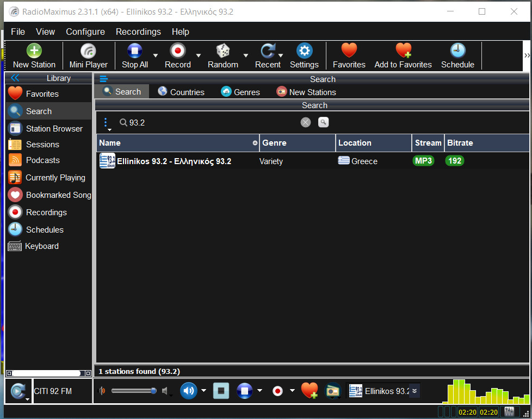Expand the Random toolbar dropdown arrow
Image resolution: width=532 pixels, height=419 pixels.
tap(246, 55)
